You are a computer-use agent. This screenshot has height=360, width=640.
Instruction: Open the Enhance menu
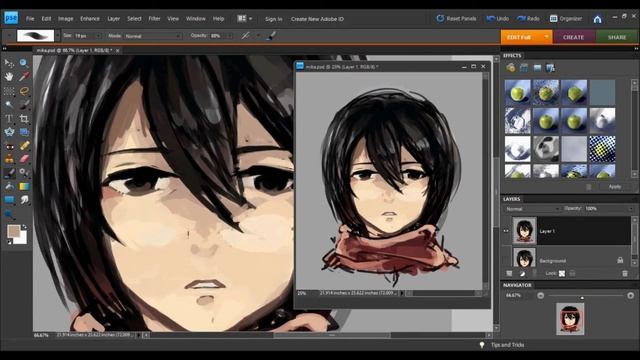coord(90,19)
